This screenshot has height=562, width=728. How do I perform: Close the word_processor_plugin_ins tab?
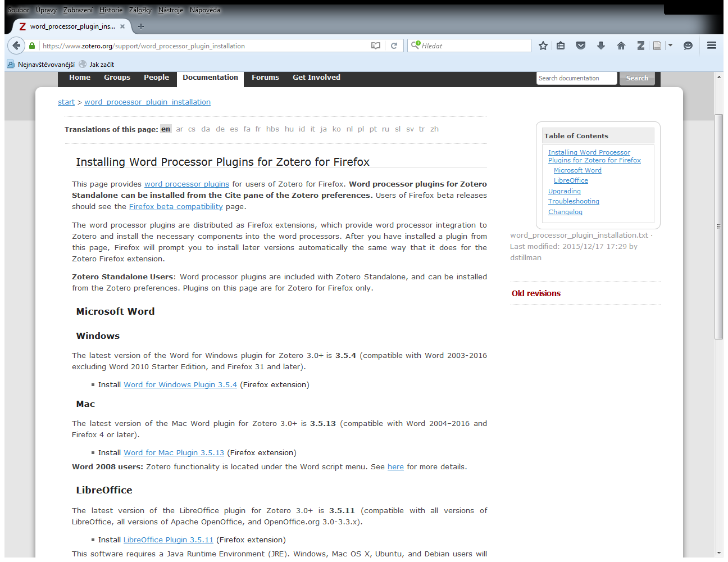click(x=122, y=26)
